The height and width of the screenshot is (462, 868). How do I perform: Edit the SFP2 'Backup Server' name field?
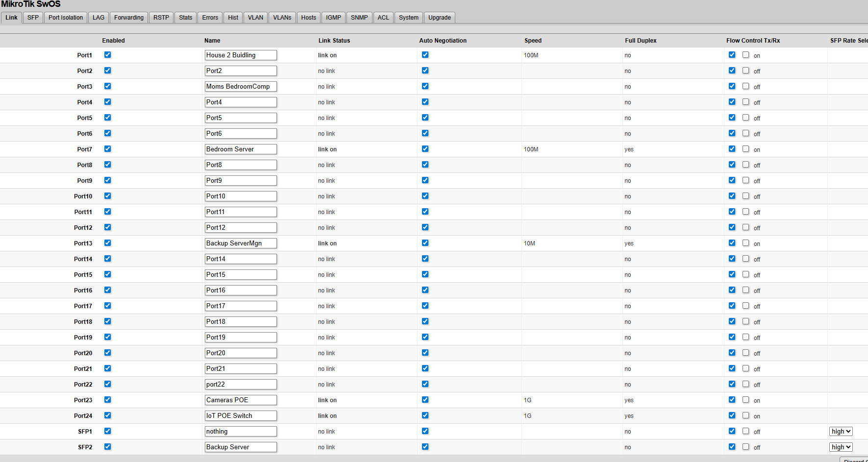coord(241,447)
